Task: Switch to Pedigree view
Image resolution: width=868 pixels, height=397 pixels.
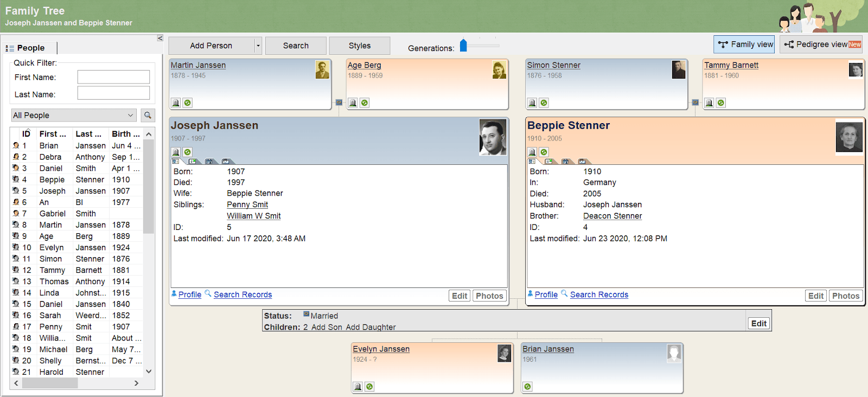Action: click(821, 44)
